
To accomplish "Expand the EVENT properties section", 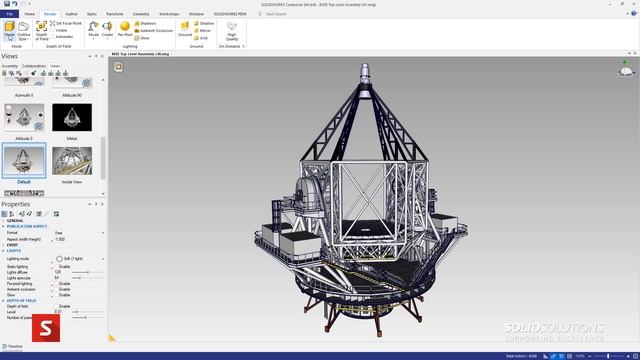I will tap(3, 245).
